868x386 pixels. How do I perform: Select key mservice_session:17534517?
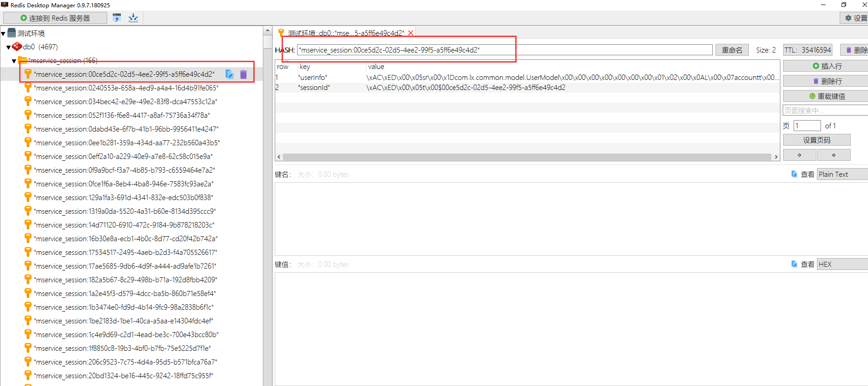point(125,252)
